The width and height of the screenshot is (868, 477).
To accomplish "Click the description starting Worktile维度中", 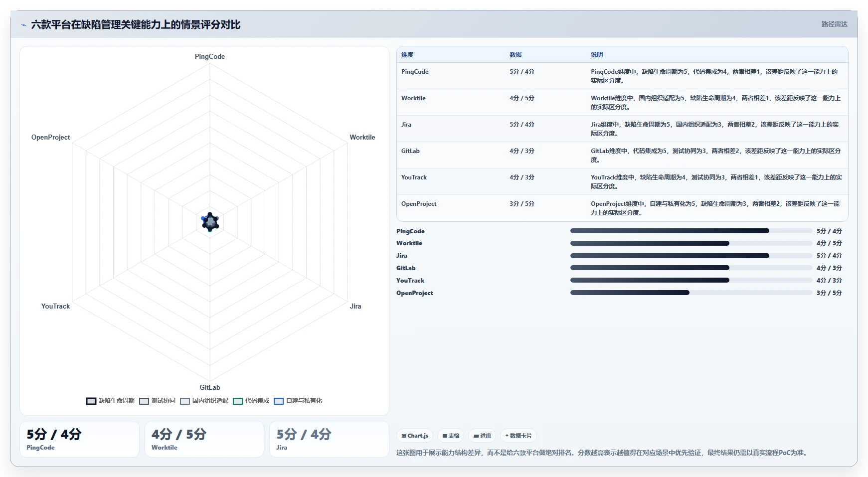I will (x=716, y=103).
